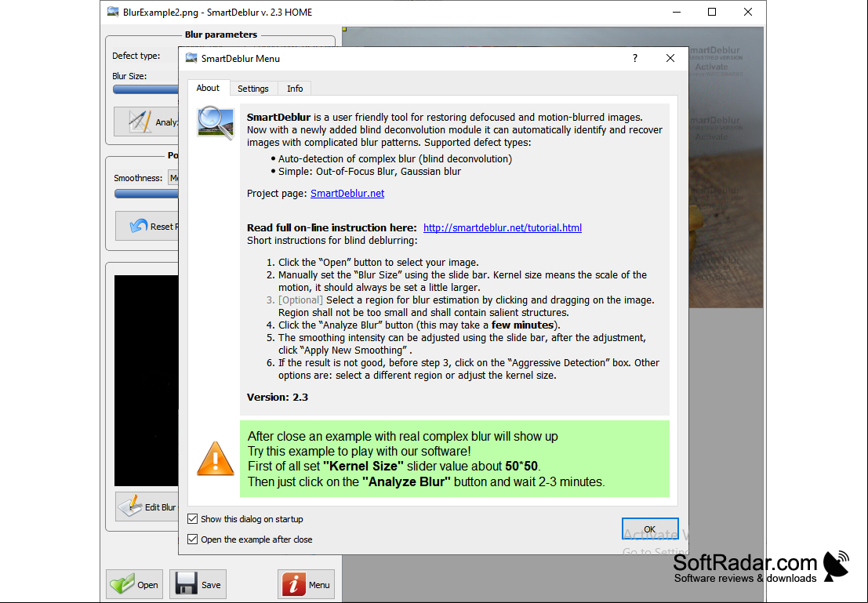Click the "[Optional]" text in step 3
The height and width of the screenshot is (603, 868).
tap(300, 300)
